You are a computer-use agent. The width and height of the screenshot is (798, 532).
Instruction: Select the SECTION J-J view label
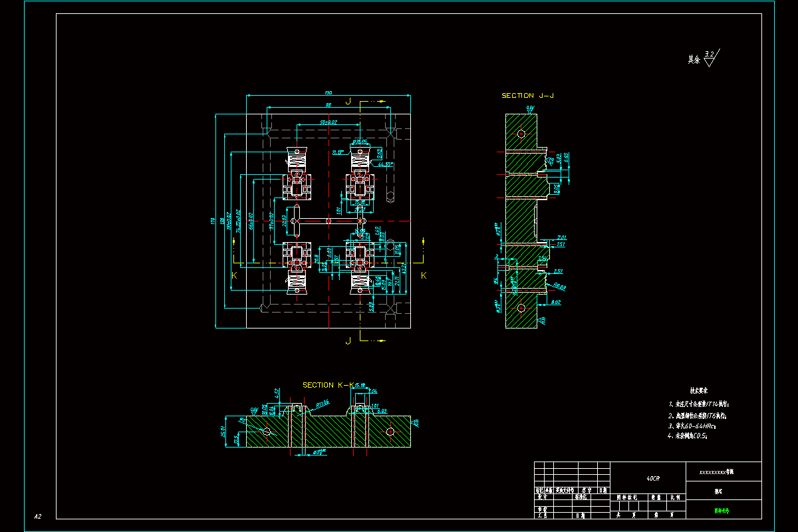tap(528, 96)
